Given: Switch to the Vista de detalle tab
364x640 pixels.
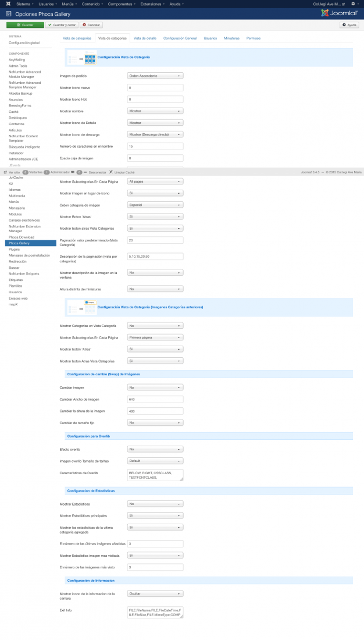Looking at the screenshot, I should click(145, 38).
